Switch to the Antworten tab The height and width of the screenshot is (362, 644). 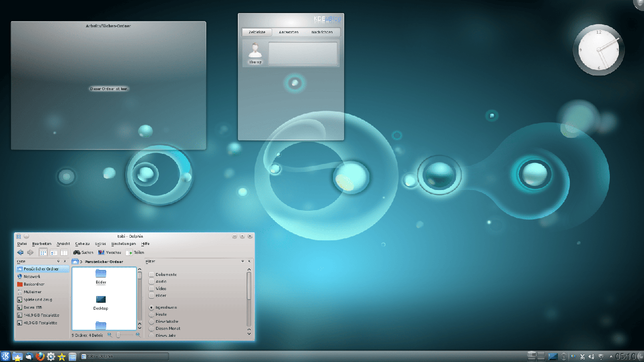(x=289, y=32)
